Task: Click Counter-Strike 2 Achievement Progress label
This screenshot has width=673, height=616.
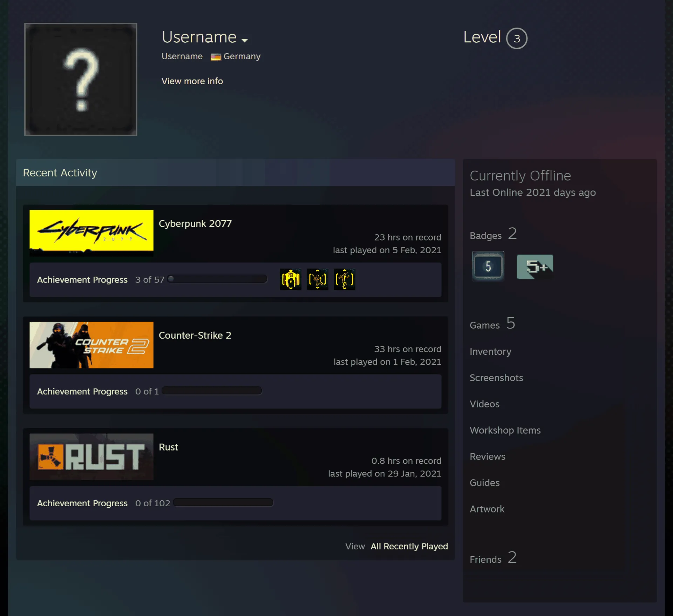Action: pos(82,391)
